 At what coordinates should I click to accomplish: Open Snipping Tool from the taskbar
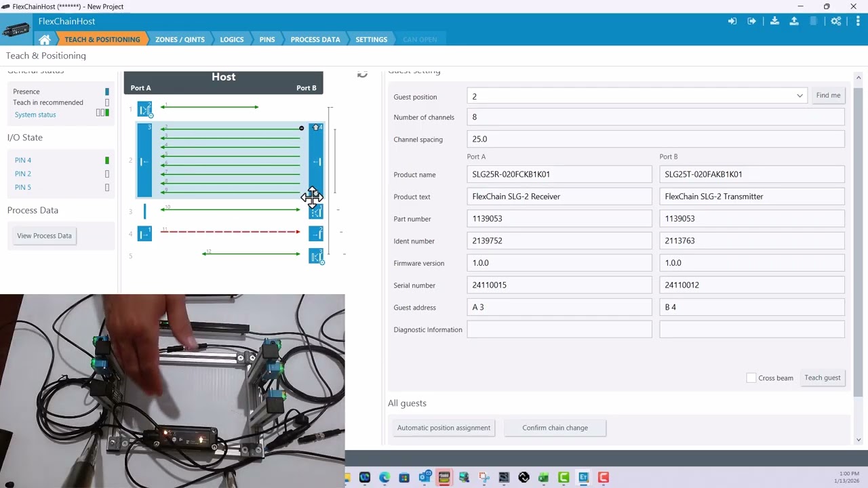click(484, 477)
